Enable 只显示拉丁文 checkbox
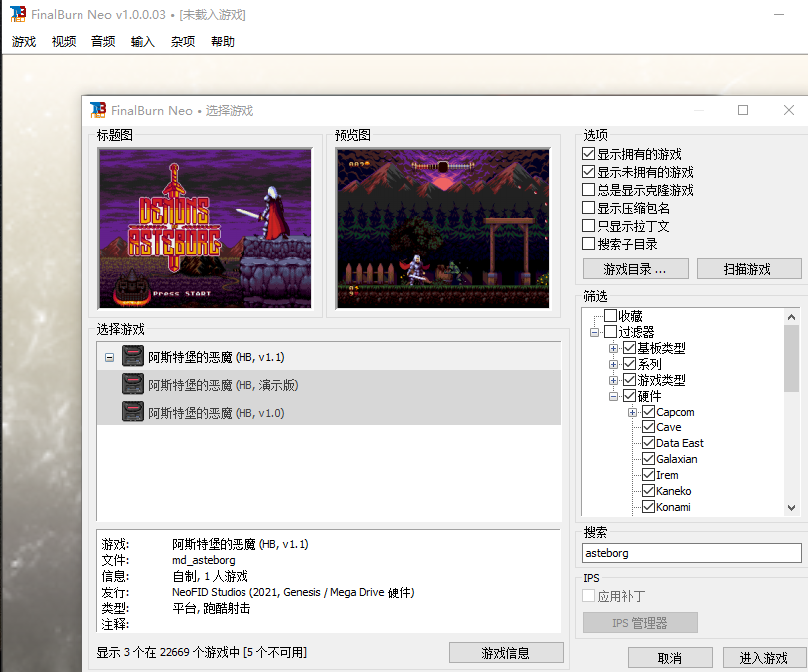This screenshot has width=808, height=672. (x=589, y=226)
